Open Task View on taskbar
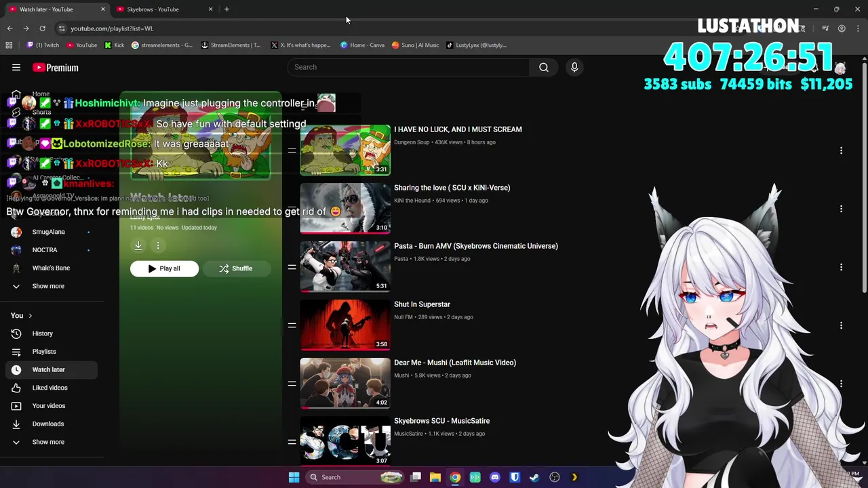Image resolution: width=868 pixels, height=488 pixels. tap(416, 477)
